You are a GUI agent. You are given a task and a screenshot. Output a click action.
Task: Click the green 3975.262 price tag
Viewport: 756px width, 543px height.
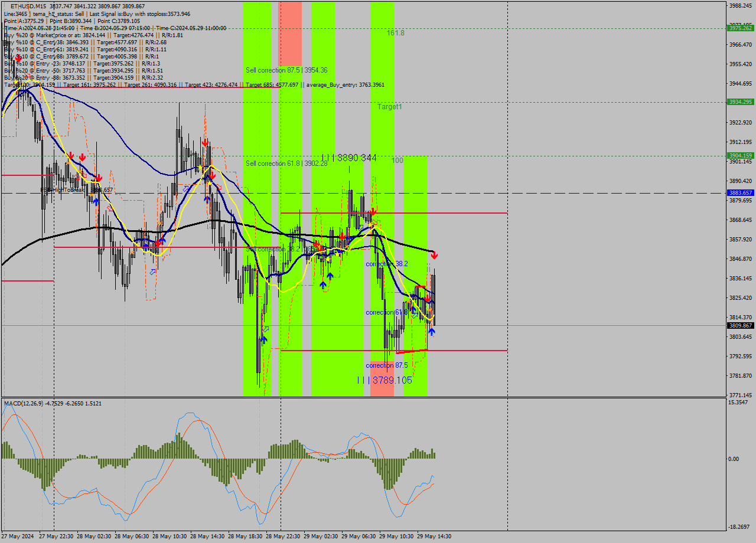point(741,28)
